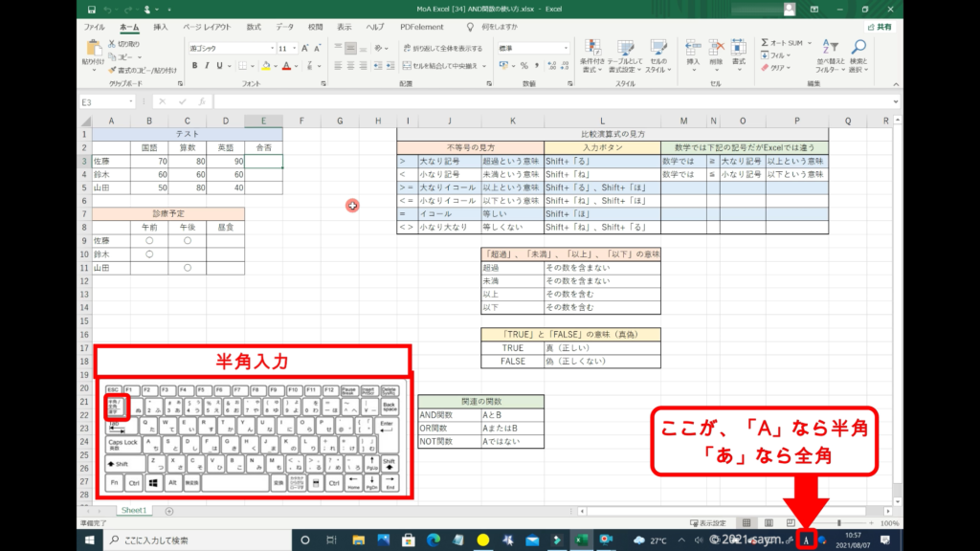Click the AutoSum (オート SUM) sigma icon
980x551 pixels.
[766, 43]
